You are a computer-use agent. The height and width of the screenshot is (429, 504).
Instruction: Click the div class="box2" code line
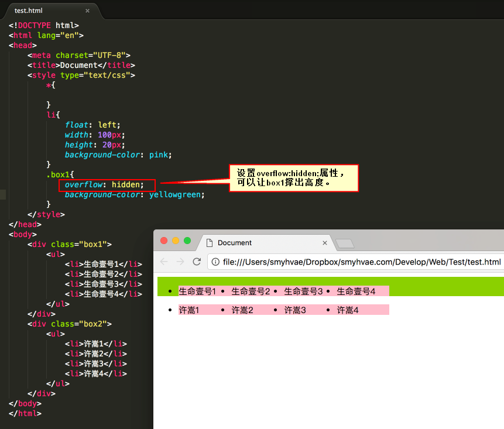point(70,324)
